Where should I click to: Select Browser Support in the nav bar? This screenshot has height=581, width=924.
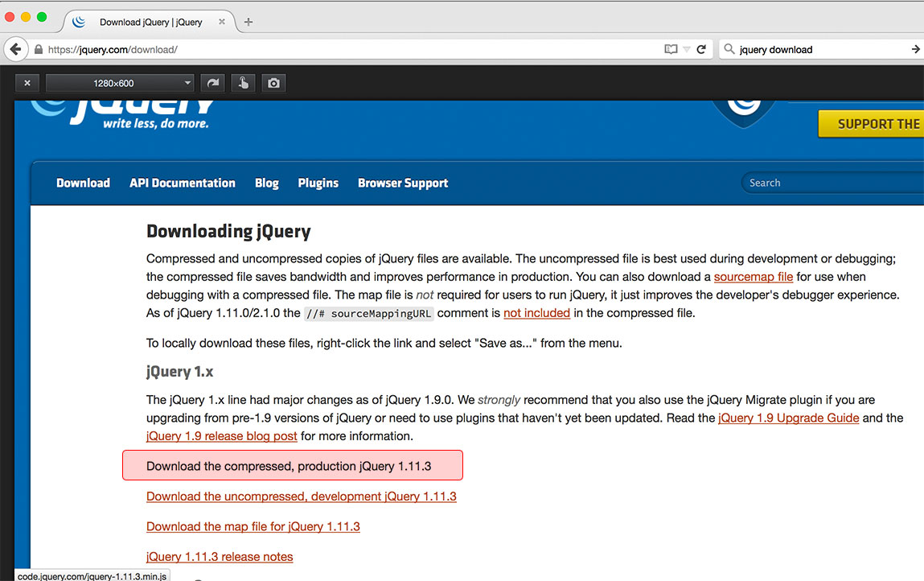tap(403, 183)
